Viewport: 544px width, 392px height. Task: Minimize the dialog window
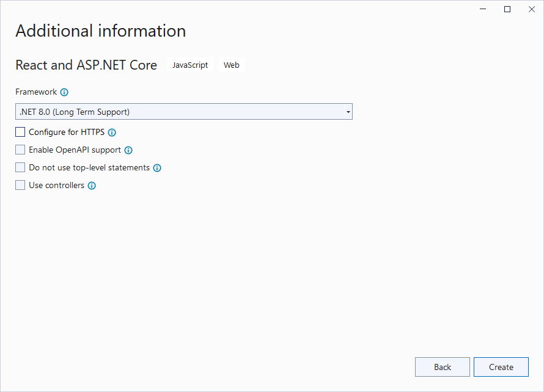483,9
